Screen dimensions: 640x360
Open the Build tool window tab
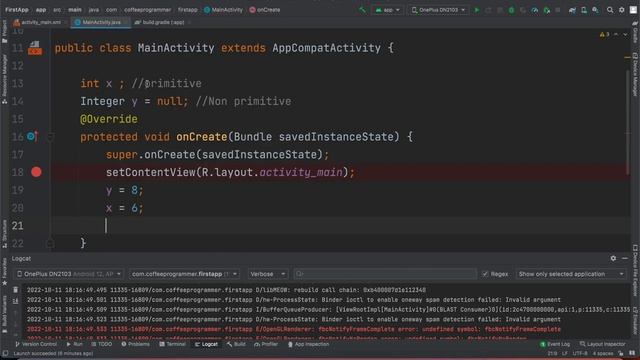[x=236, y=344]
